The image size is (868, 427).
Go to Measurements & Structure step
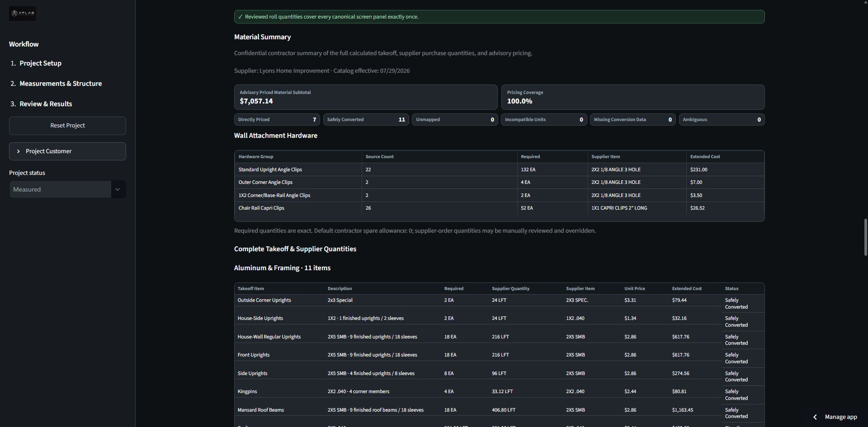[61, 84]
